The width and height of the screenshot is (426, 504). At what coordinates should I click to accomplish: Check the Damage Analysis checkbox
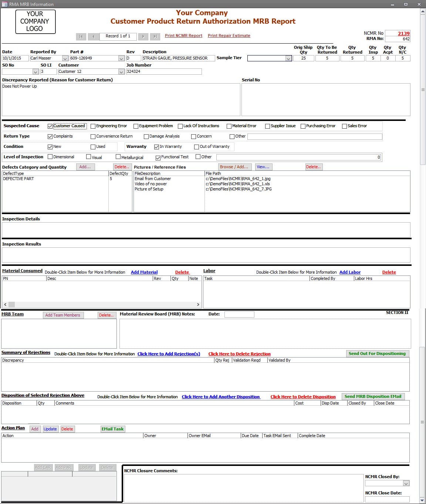coord(146,136)
